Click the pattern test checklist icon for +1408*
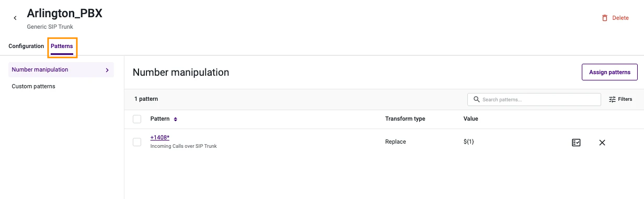Screen dimensions: 644x199 pyautogui.click(x=576, y=142)
